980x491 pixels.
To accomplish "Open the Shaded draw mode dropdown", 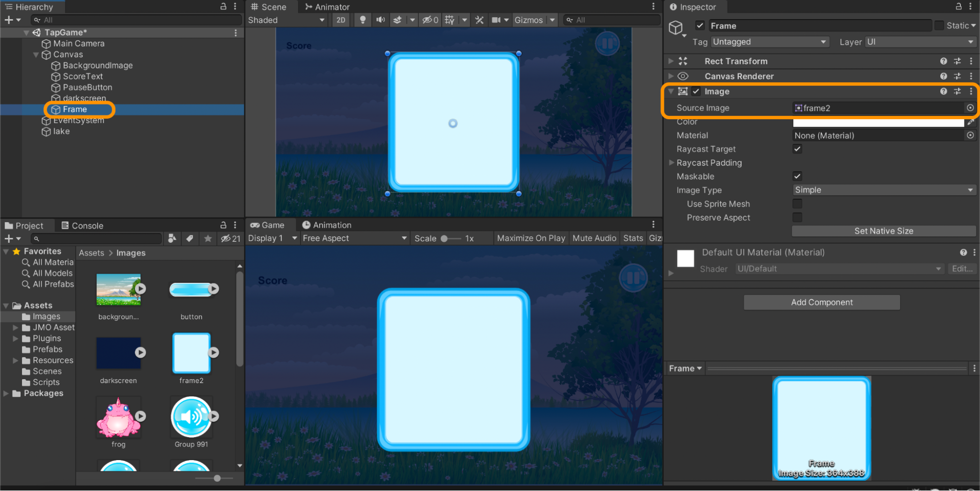I will [x=286, y=20].
